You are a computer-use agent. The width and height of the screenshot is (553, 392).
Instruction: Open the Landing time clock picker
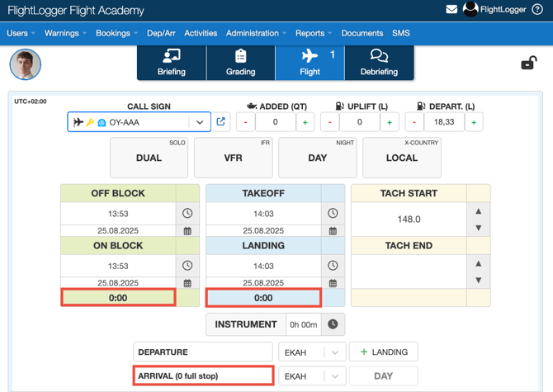click(x=333, y=266)
